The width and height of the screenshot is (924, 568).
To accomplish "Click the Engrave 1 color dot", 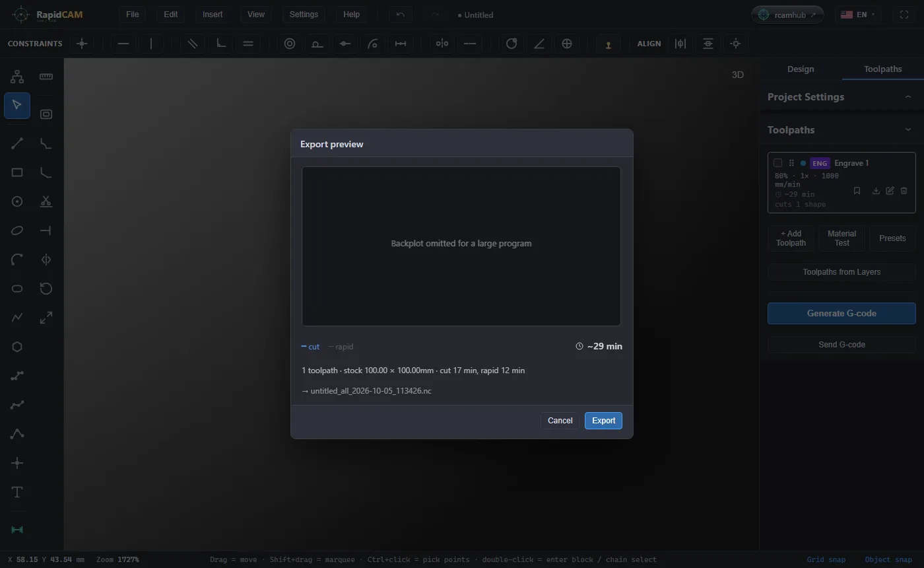I will point(803,163).
